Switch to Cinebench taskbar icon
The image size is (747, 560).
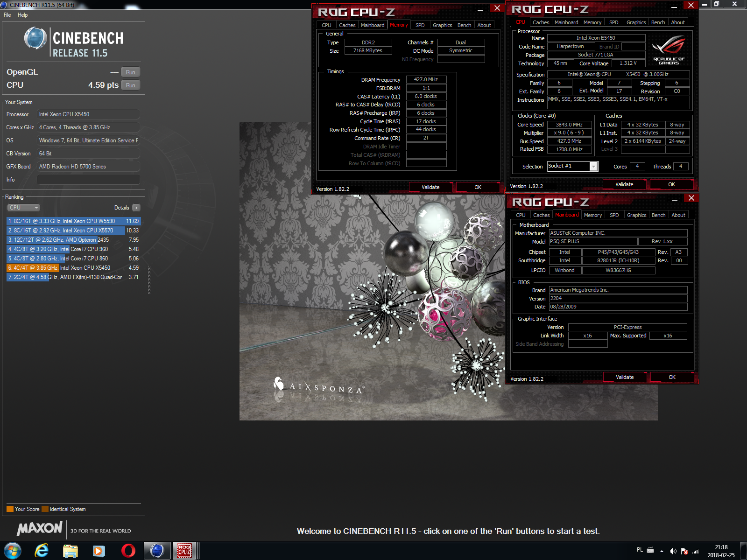(156, 551)
